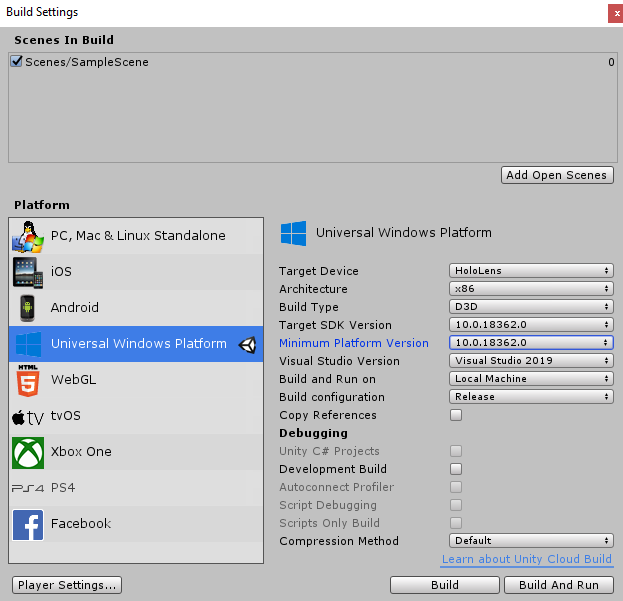Viewport: 623px width, 601px height.
Task: Toggle the Unity C# Projects checkbox
Action: (456, 451)
